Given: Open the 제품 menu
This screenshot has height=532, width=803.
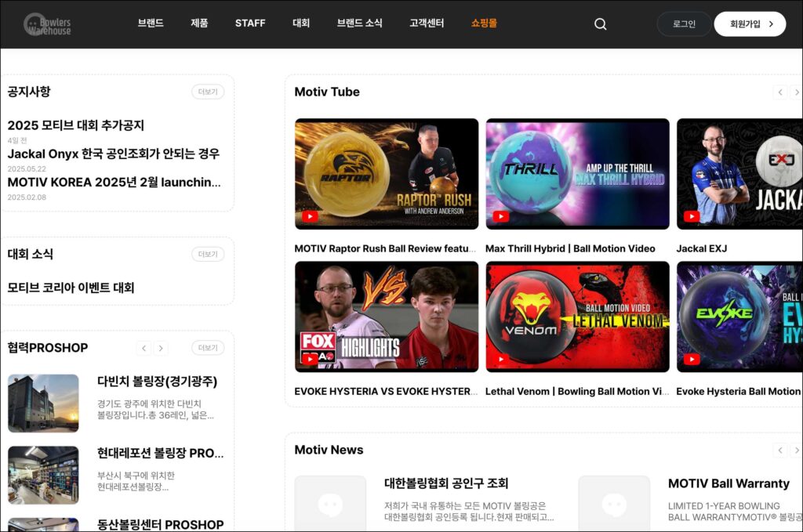Looking at the screenshot, I should point(199,23).
